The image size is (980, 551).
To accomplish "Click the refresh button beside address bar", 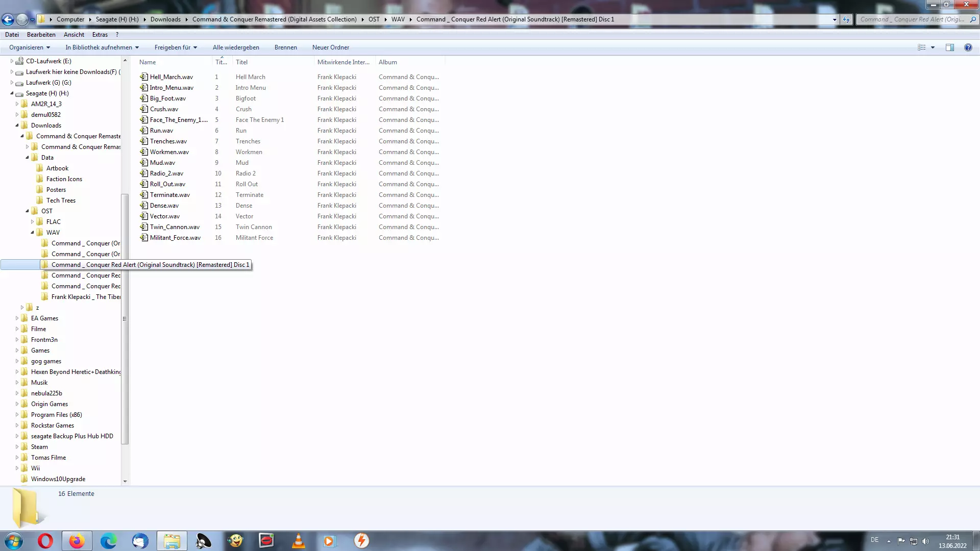I will tap(846, 19).
